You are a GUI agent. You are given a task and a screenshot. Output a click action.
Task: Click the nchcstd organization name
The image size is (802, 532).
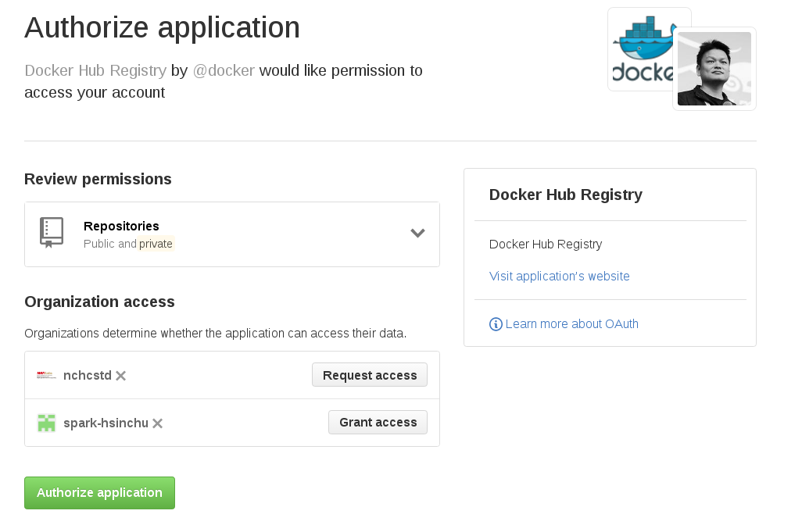tap(88, 376)
